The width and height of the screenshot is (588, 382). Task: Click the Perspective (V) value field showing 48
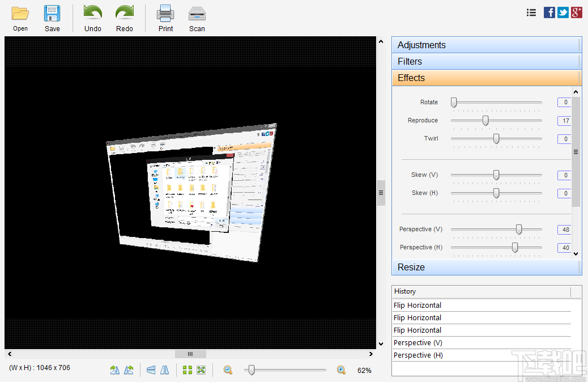point(564,230)
